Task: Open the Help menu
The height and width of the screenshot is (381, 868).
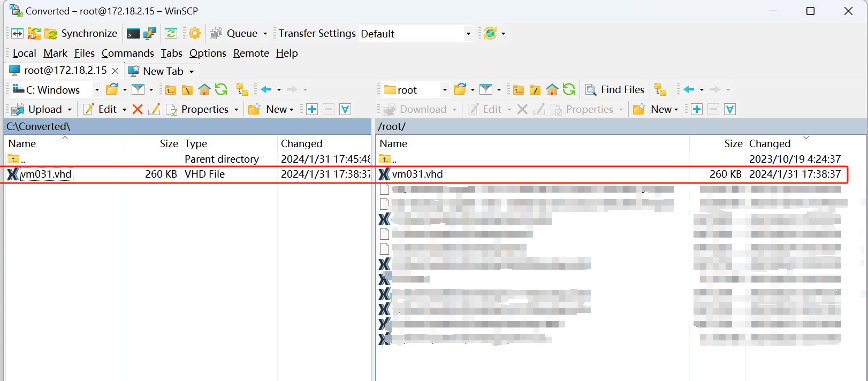Action: point(287,53)
